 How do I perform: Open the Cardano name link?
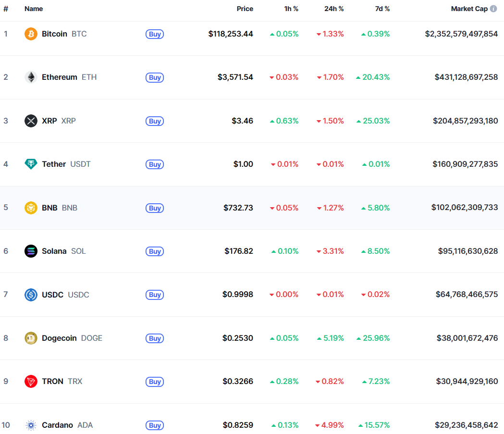click(x=57, y=425)
